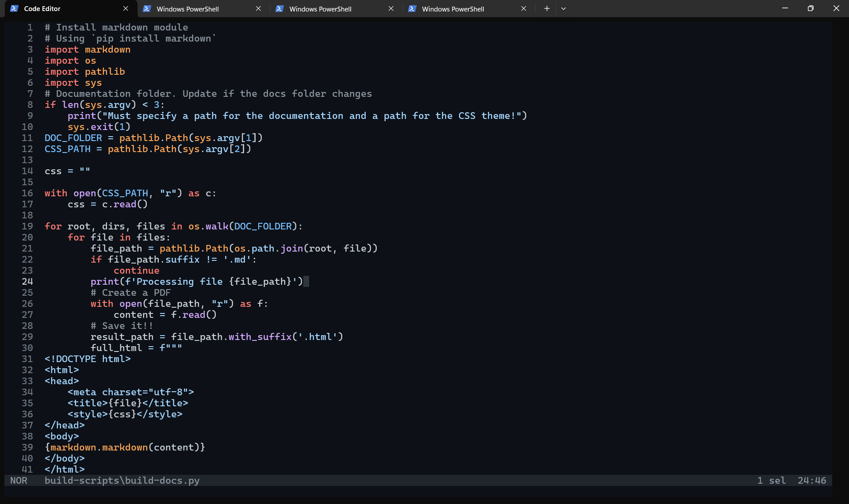Click the 'continue' keyword on line 23

(136, 271)
